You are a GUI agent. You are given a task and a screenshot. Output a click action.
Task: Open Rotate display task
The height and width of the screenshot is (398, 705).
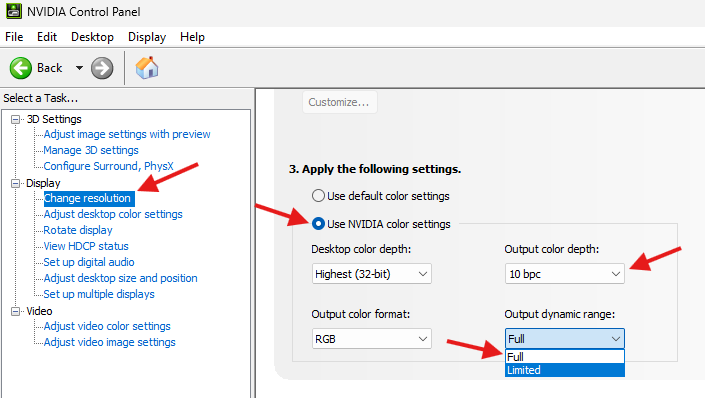point(78,230)
